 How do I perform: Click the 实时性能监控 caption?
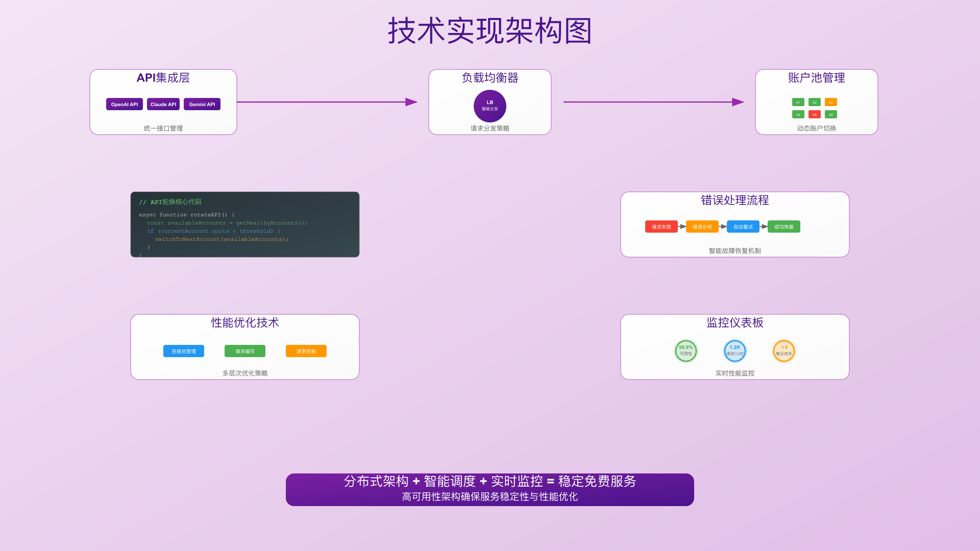click(x=735, y=373)
